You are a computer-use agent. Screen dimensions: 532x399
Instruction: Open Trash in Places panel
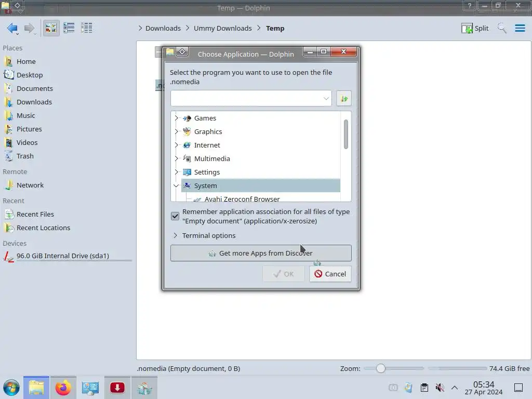25,156
